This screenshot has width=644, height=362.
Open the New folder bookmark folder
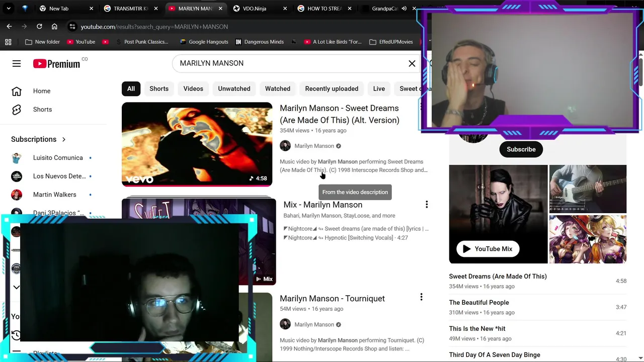pyautogui.click(x=42, y=42)
